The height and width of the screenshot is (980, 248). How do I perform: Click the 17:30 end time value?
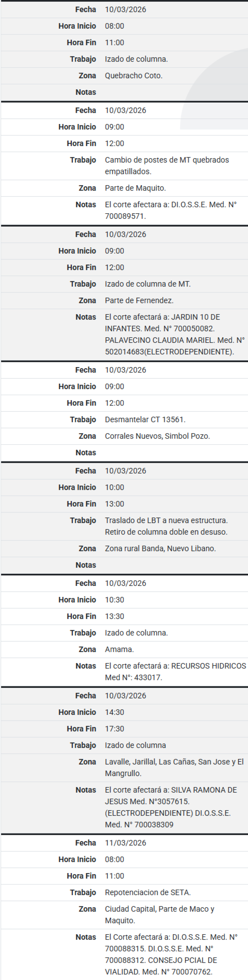114,729
